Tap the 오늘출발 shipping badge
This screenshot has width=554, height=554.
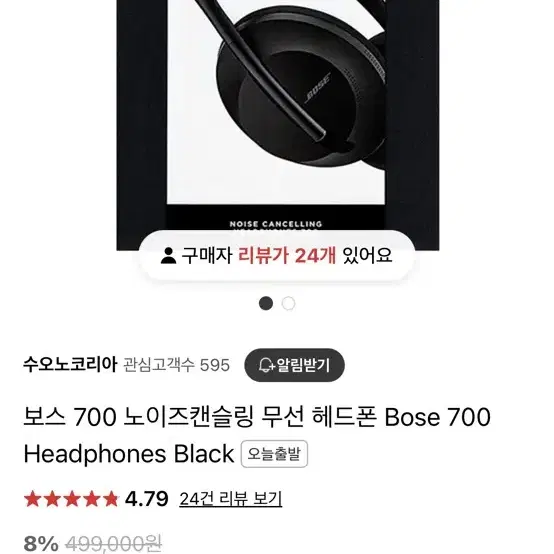(274, 454)
